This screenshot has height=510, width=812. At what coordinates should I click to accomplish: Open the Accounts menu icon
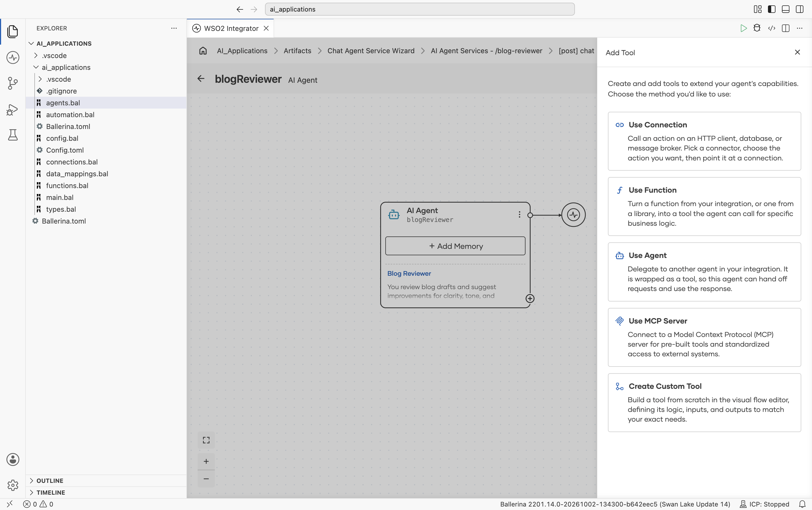point(12,459)
